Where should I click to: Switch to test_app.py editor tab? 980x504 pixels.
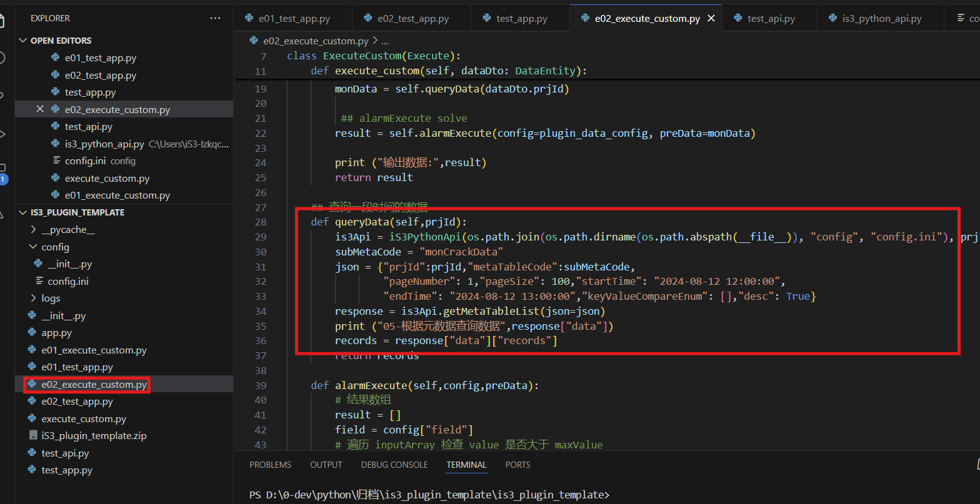(521, 19)
